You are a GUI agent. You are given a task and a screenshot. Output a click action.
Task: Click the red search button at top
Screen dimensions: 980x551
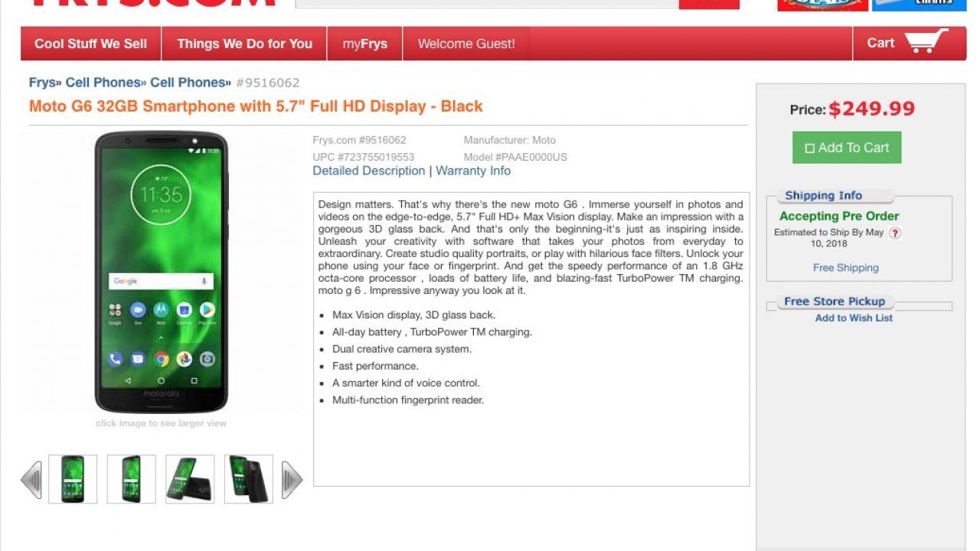click(x=709, y=4)
